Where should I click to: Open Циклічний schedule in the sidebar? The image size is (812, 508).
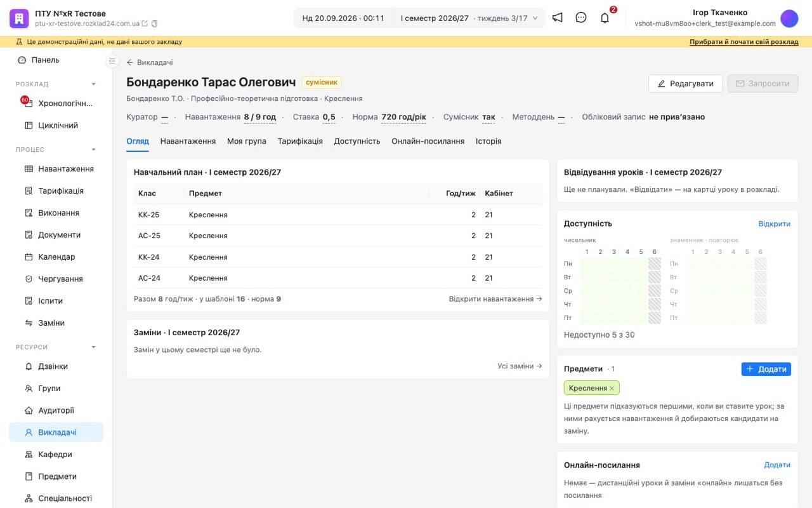[x=56, y=126]
